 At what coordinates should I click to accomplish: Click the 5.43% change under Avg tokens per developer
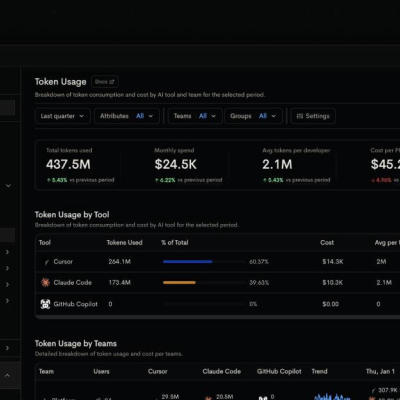pyautogui.click(x=273, y=180)
